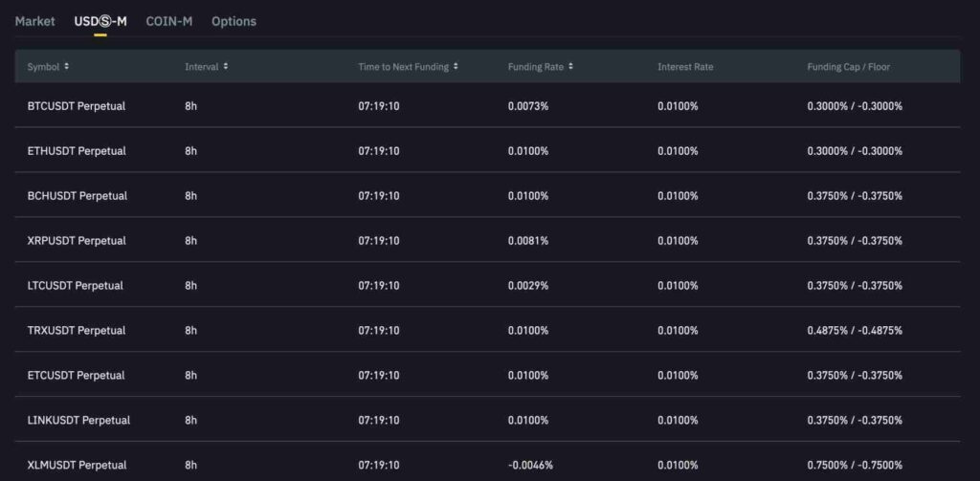The image size is (980, 481).
Task: Click LINKUSDT time to next funding 07:19:10
Action: tap(379, 421)
